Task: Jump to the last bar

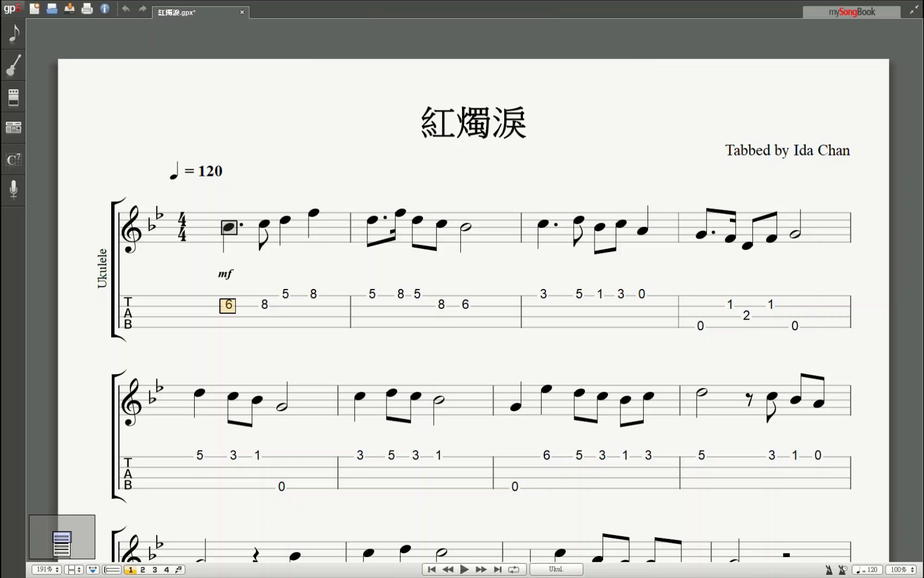Action: point(497,569)
